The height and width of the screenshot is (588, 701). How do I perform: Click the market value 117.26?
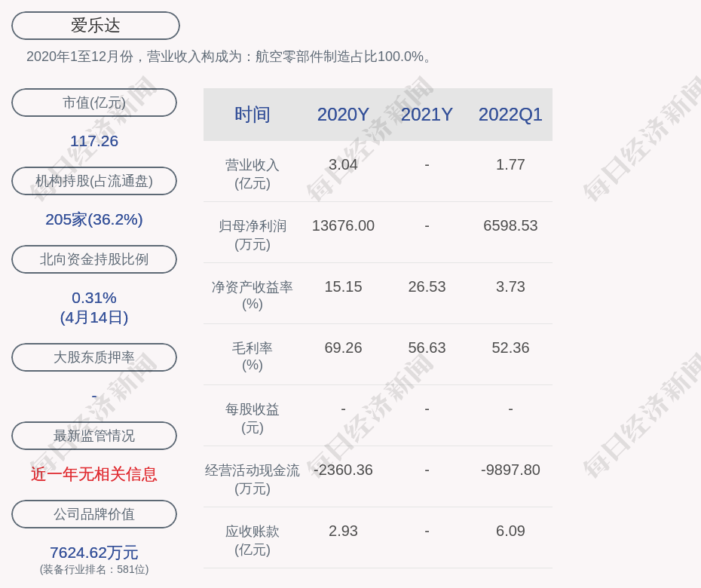coord(94,141)
